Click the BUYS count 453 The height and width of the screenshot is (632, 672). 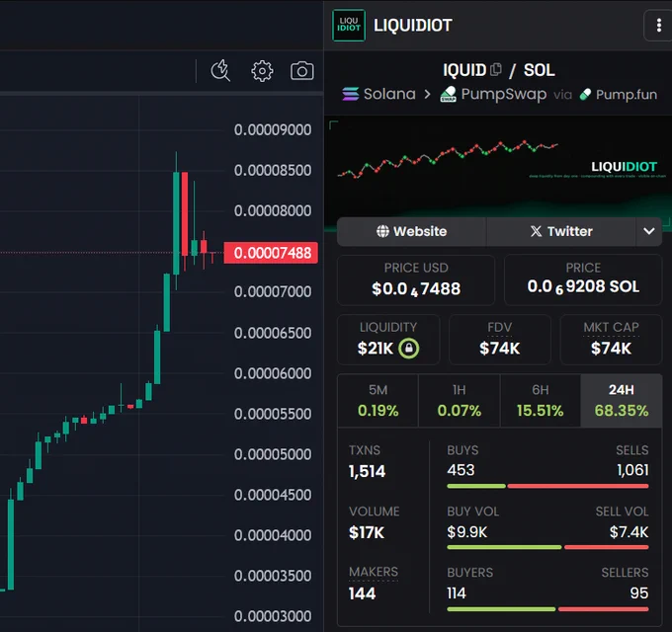[461, 470]
